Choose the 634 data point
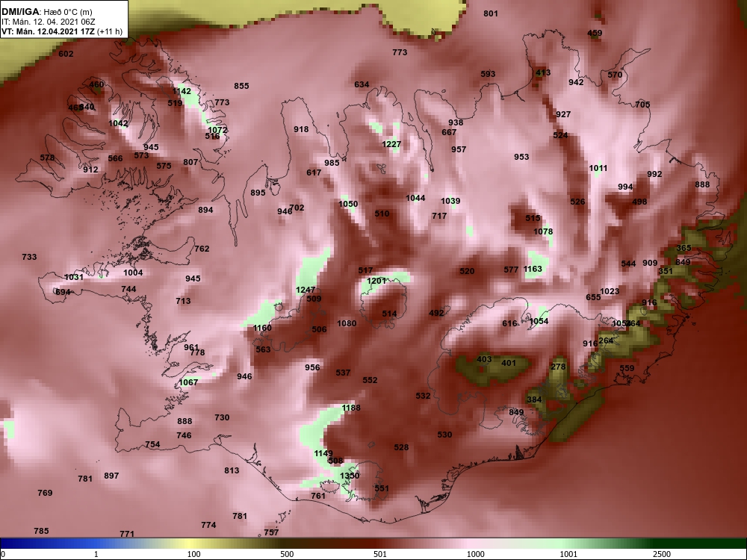The image size is (747, 560). pyautogui.click(x=362, y=85)
